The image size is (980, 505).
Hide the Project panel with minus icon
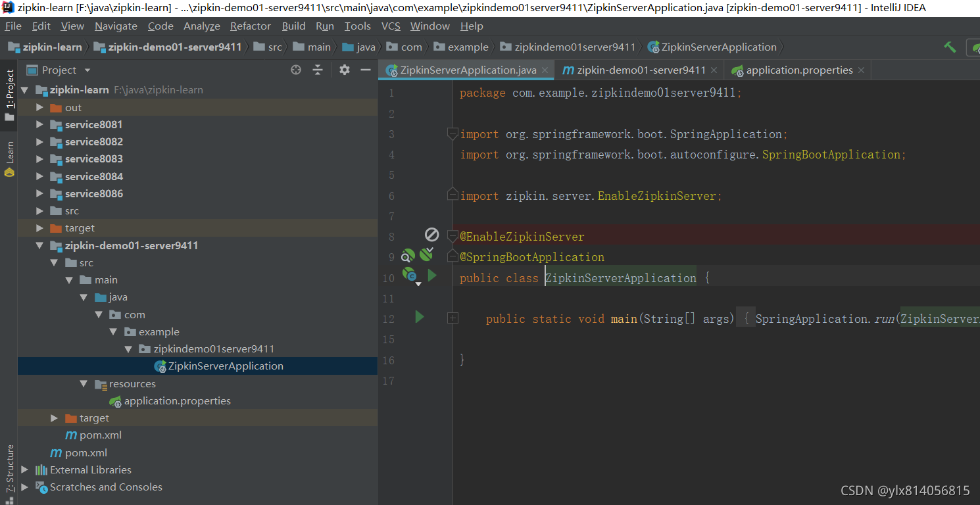(366, 70)
